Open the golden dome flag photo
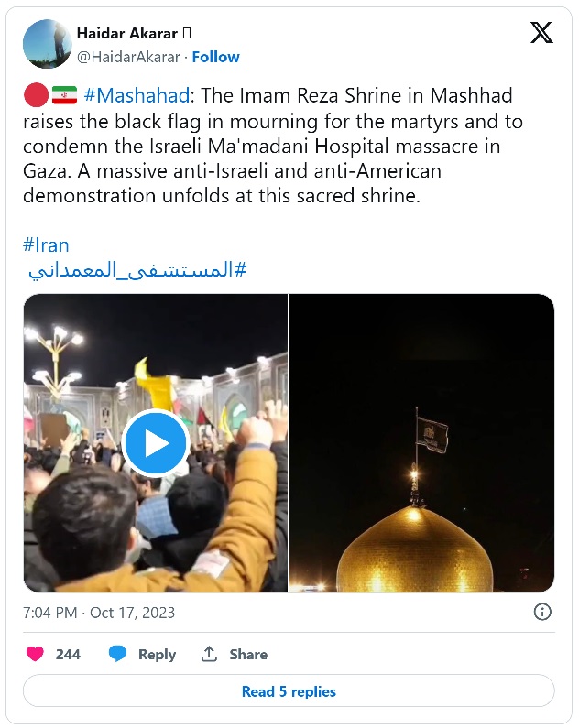The image size is (579, 728). [x=421, y=443]
